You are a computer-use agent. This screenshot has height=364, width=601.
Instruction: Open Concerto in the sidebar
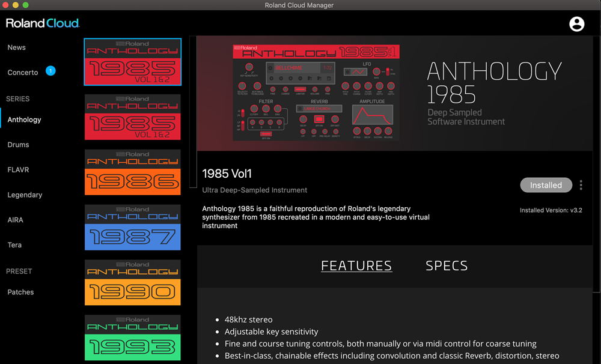(23, 73)
